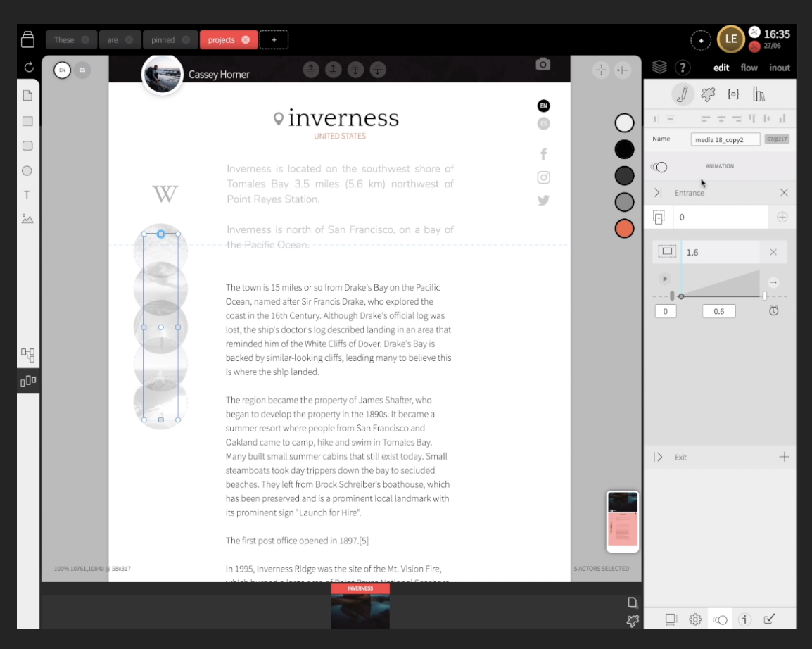Screen dimensions: 812x649
Task: Open the help question mark
Action: (x=683, y=68)
